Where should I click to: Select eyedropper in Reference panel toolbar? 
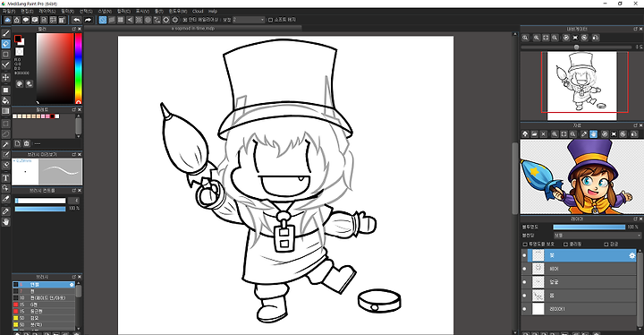(584, 134)
